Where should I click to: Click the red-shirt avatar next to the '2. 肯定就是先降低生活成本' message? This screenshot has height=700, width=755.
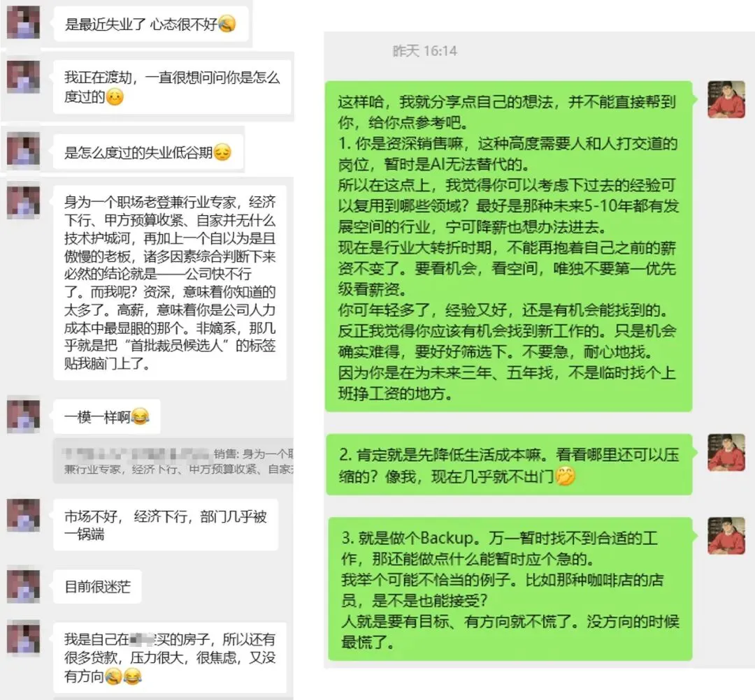click(726, 452)
